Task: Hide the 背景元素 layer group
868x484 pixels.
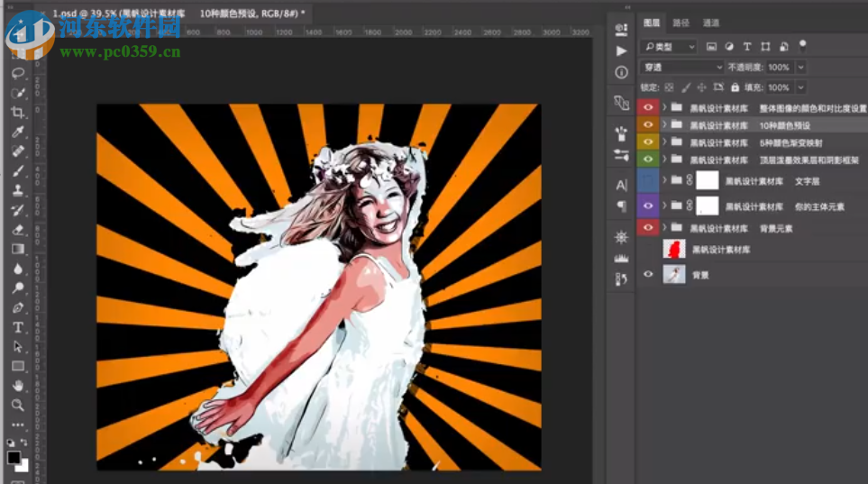Action: tap(648, 228)
